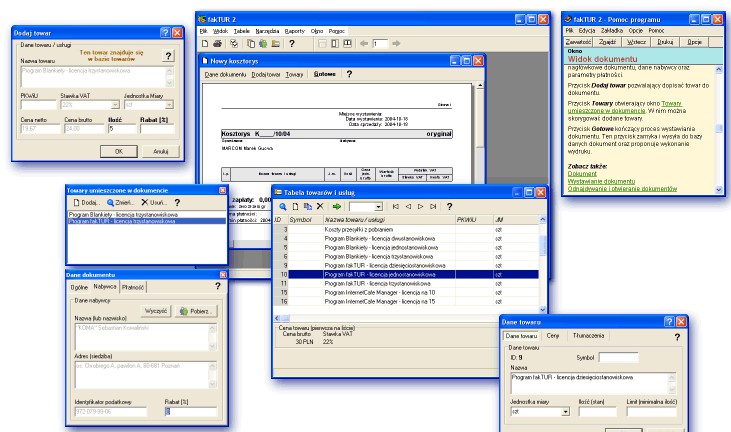The height and width of the screenshot is (432, 731).
Task: Click the cubes icon in fakTUR 2 toolbar
Action: coord(234,44)
